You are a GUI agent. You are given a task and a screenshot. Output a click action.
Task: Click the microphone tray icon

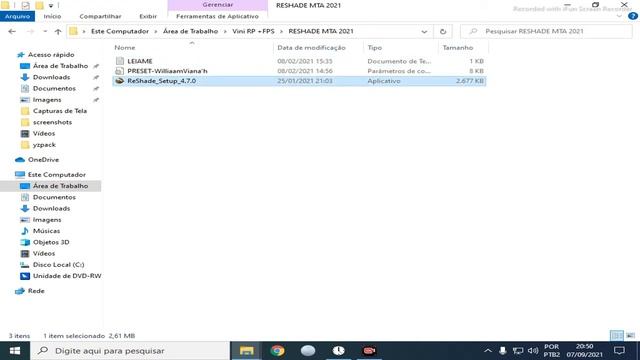(502, 351)
